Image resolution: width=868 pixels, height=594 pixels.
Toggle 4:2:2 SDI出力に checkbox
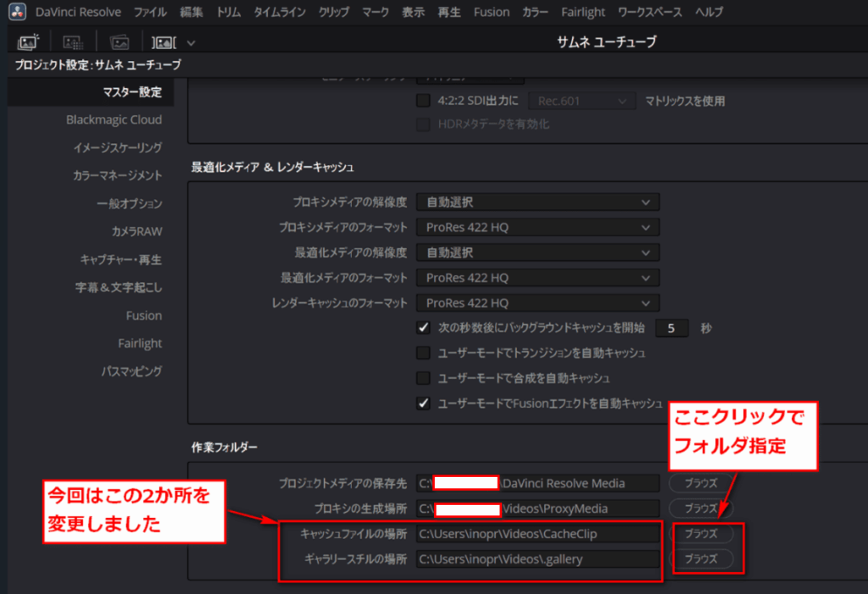[x=423, y=101]
